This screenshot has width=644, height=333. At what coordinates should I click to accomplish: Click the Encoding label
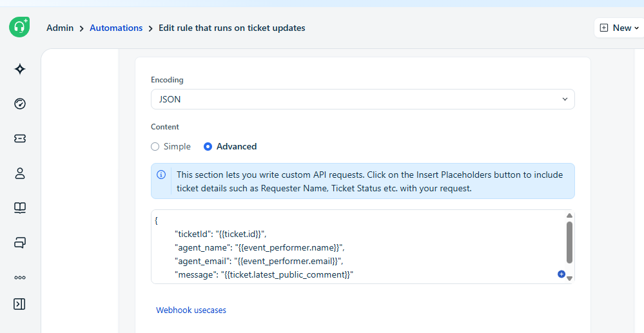(167, 80)
